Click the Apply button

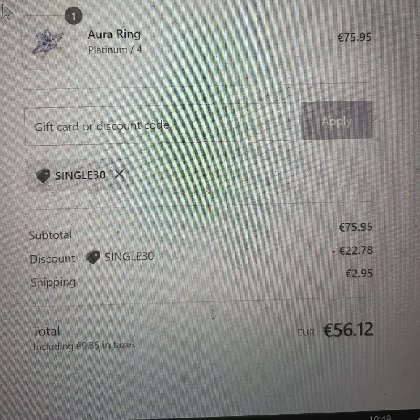point(337,121)
